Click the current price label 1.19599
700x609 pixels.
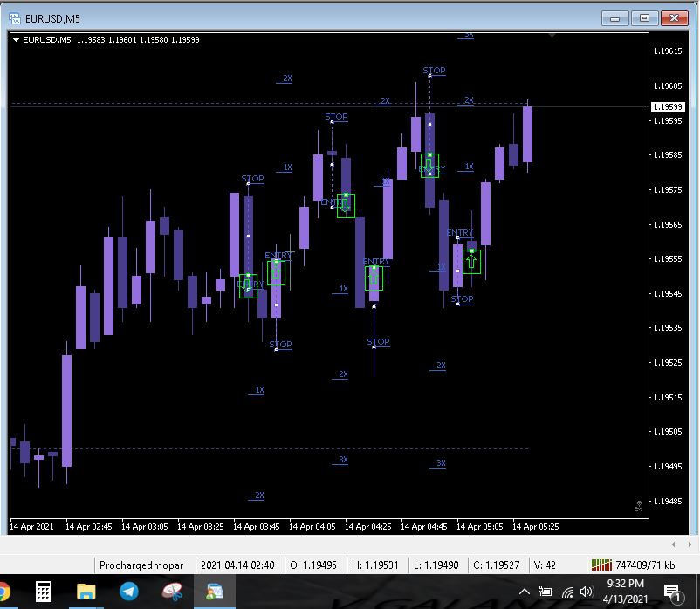pos(668,106)
